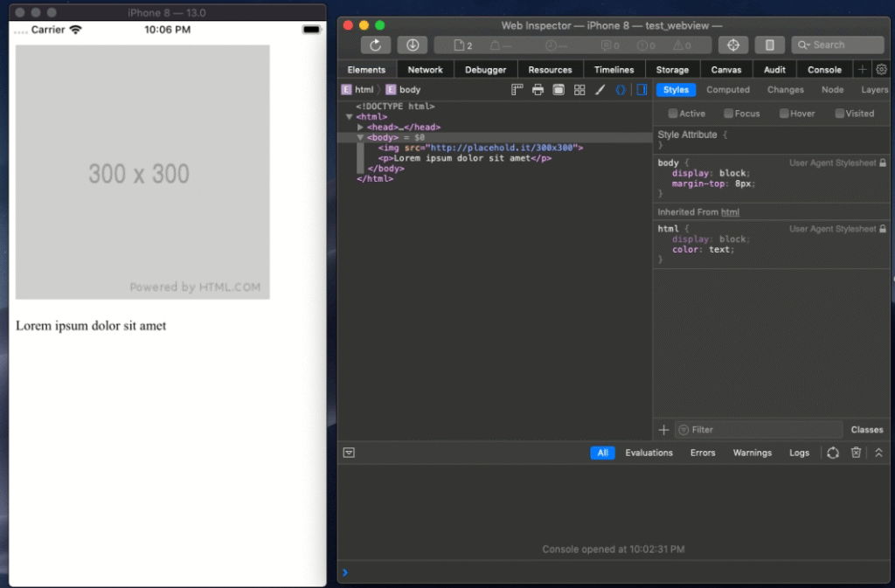
Task: Click the body User Agent Stylesheet lock
Action: pos(883,163)
